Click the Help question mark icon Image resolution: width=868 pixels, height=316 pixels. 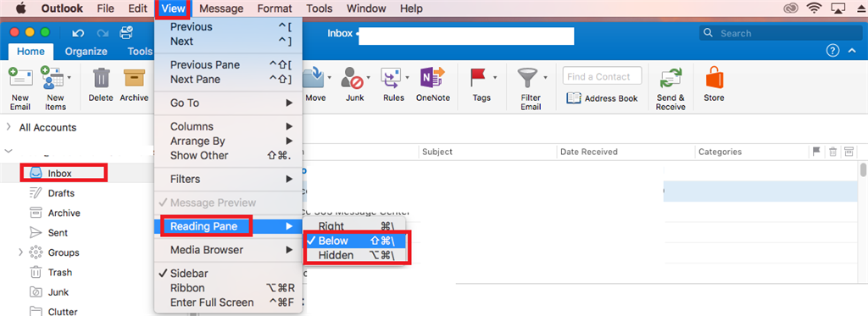832,51
